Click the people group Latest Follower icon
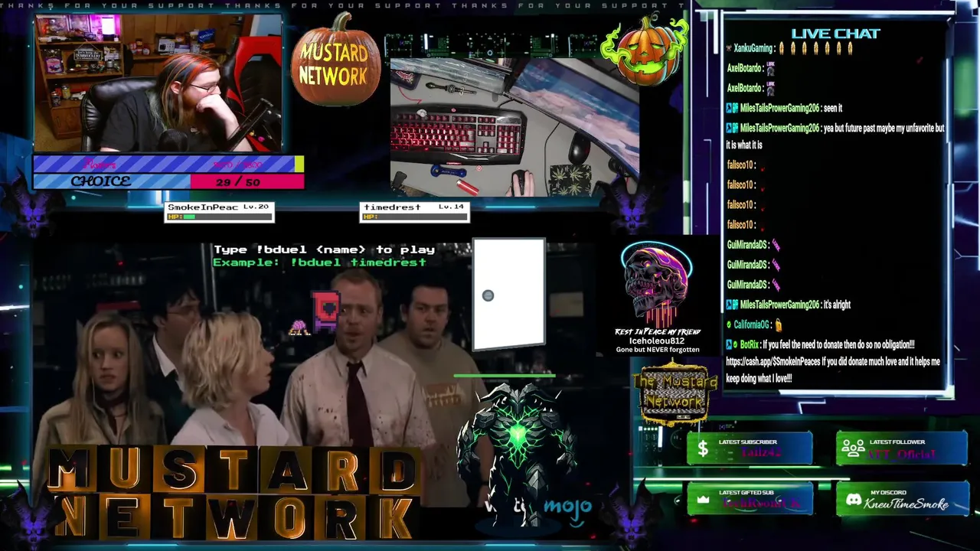The height and width of the screenshot is (551, 980). tap(852, 449)
